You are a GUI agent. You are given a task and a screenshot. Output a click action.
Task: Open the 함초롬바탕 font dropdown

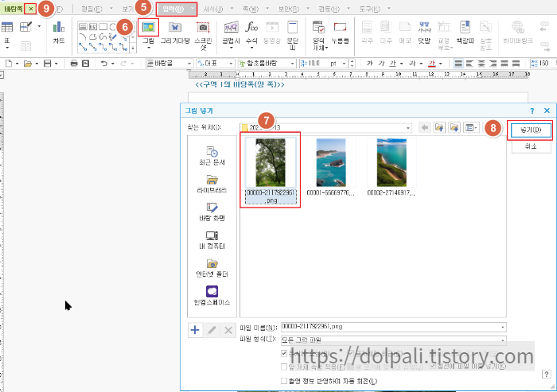[x=292, y=64]
